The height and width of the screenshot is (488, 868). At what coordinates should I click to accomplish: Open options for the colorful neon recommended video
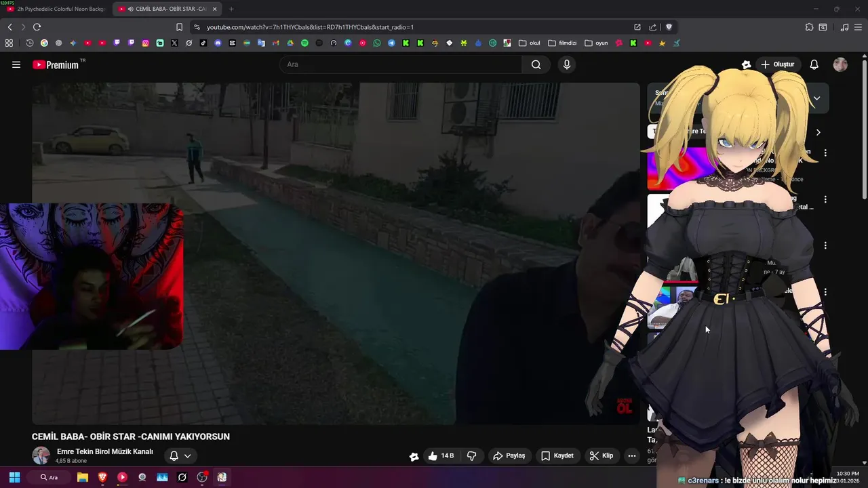[x=825, y=153]
